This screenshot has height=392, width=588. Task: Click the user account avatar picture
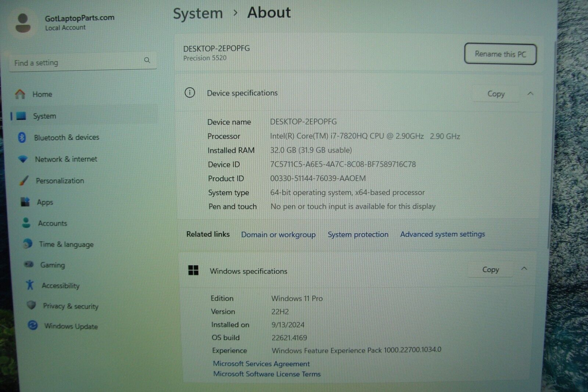(x=23, y=23)
